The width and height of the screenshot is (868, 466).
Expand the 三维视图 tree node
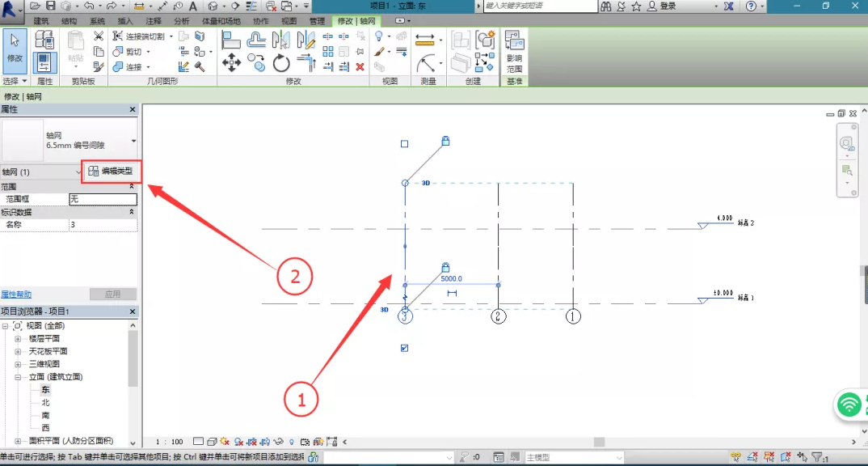(x=18, y=364)
